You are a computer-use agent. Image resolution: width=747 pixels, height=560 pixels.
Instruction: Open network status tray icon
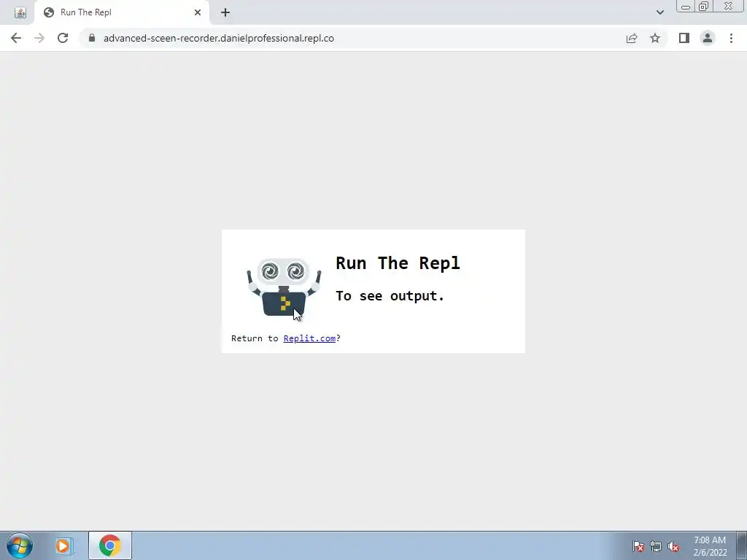tap(656, 546)
